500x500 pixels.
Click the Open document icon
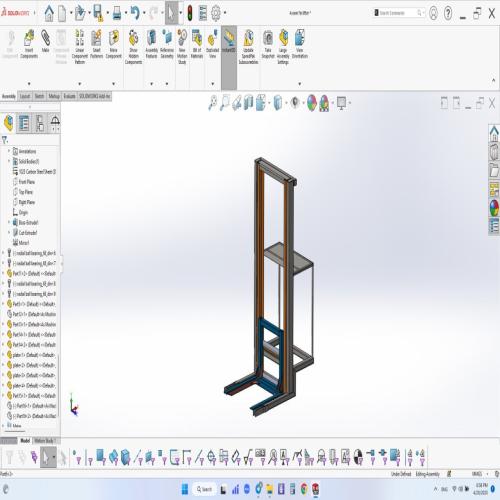(x=80, y=13)
